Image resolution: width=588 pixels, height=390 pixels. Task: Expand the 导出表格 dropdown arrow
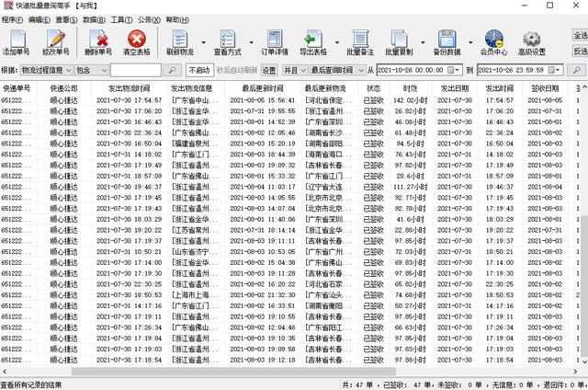tap(337, 42)
